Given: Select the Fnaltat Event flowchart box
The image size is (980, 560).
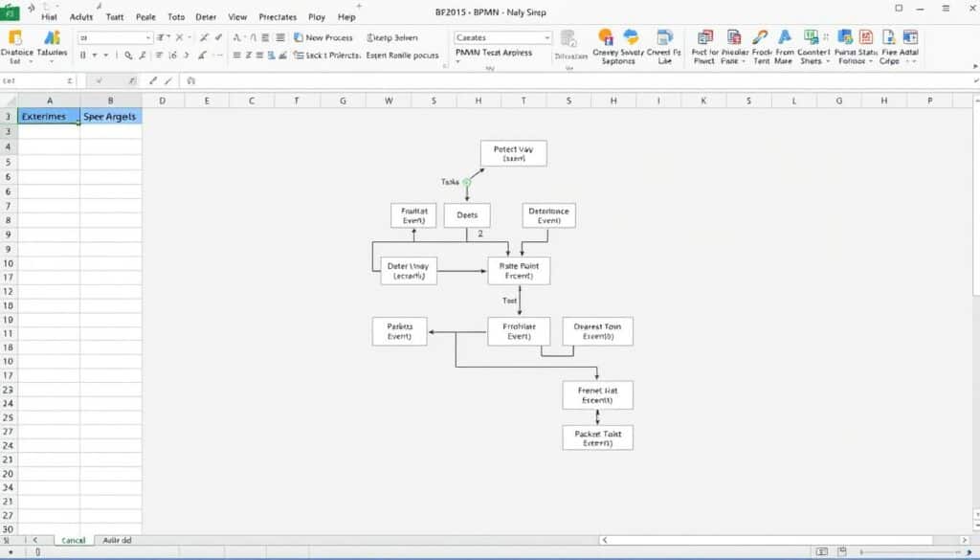Looking at the screenshot, I should pos(413,215).
